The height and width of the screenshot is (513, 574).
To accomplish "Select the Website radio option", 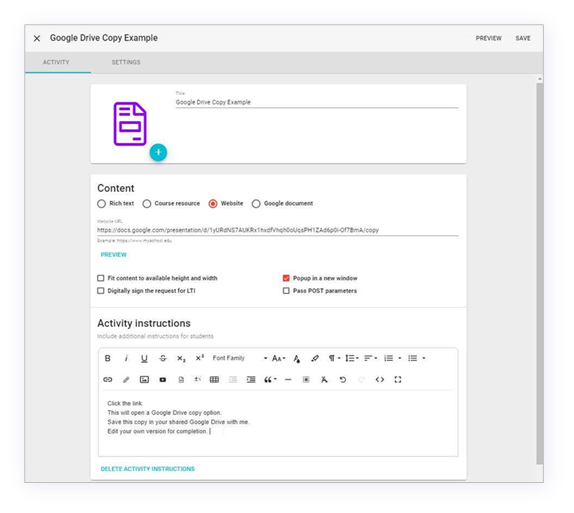I will [213, 204].
